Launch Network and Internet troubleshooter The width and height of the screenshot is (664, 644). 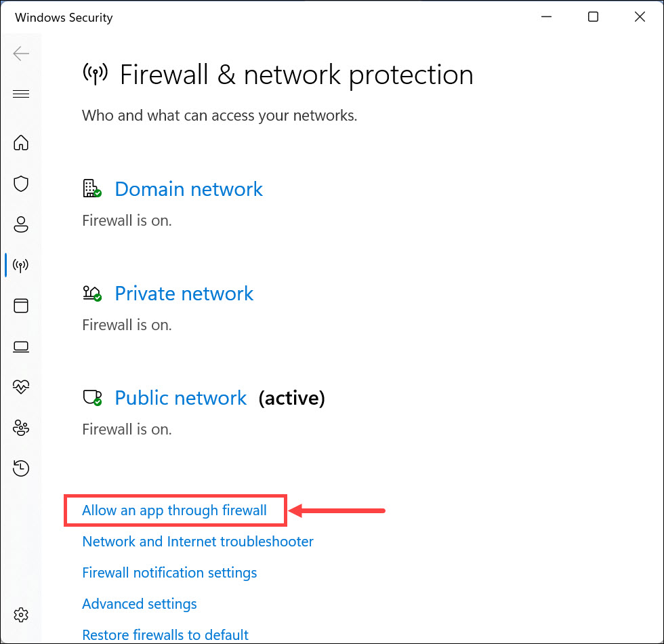[198, 542]
